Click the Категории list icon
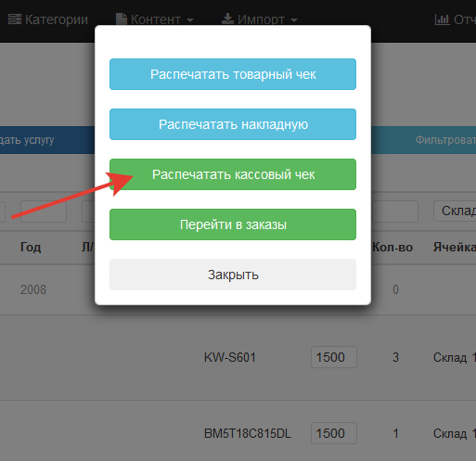The image size is (476, 461). (x=15, y=19)
